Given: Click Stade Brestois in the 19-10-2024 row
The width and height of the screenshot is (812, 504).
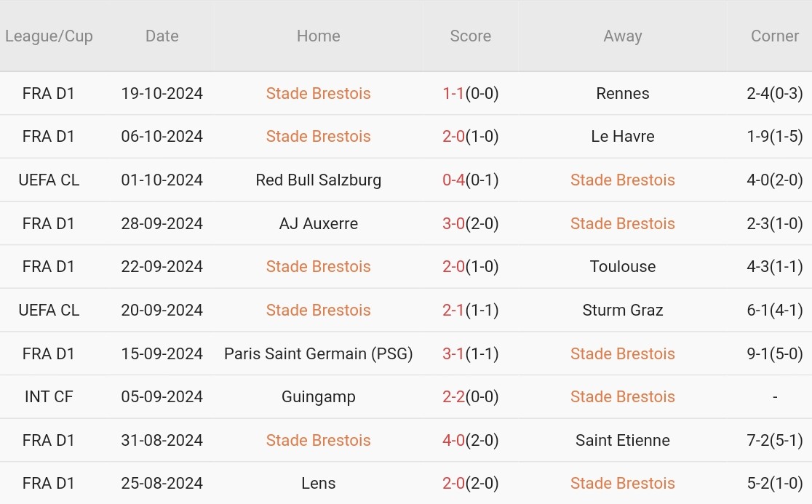Looking at the screenshot, I should [318, 93].
